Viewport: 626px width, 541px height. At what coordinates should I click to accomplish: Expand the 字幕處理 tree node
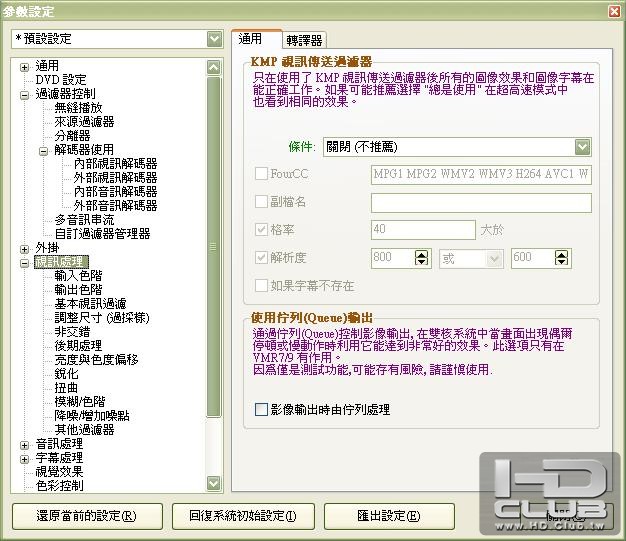click(x=24, y=459)
